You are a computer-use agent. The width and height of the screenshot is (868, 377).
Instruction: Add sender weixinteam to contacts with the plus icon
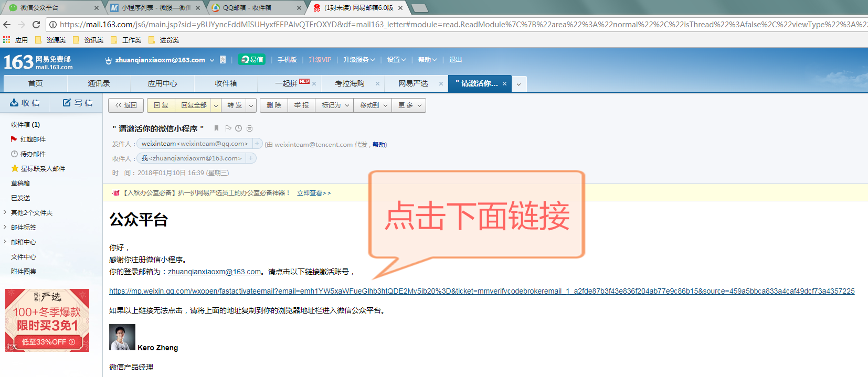tap(257, 143)
